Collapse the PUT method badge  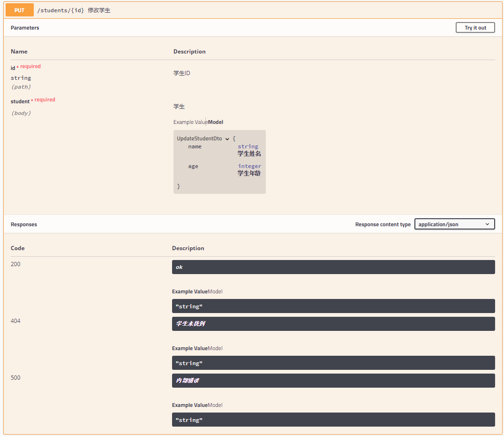coord(19,10)
